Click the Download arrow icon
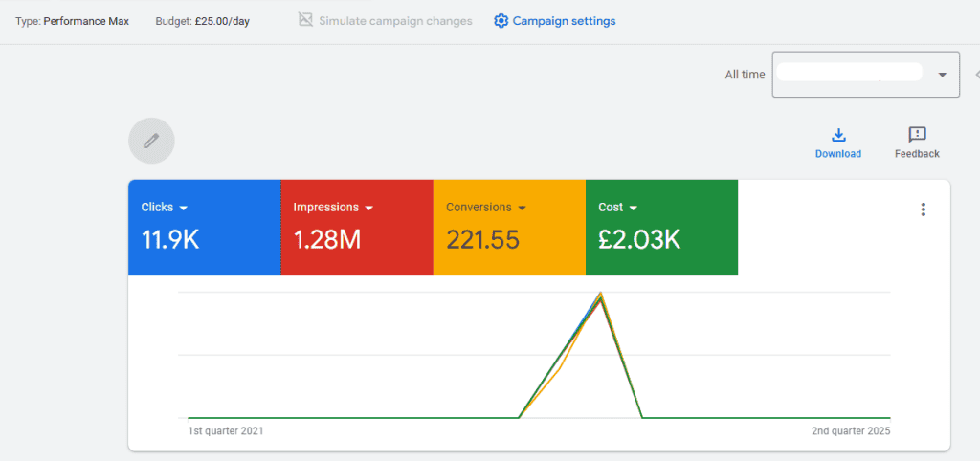This screenshot has height=461, width=980. pos(838,135)
